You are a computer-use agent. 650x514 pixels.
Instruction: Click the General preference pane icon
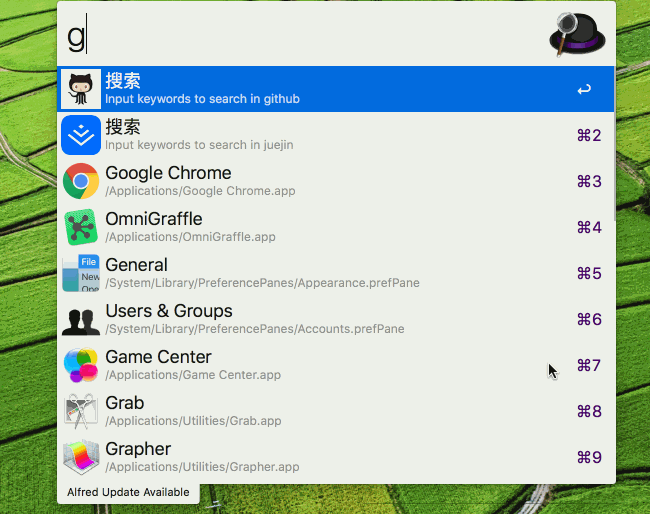coord(81,273)
